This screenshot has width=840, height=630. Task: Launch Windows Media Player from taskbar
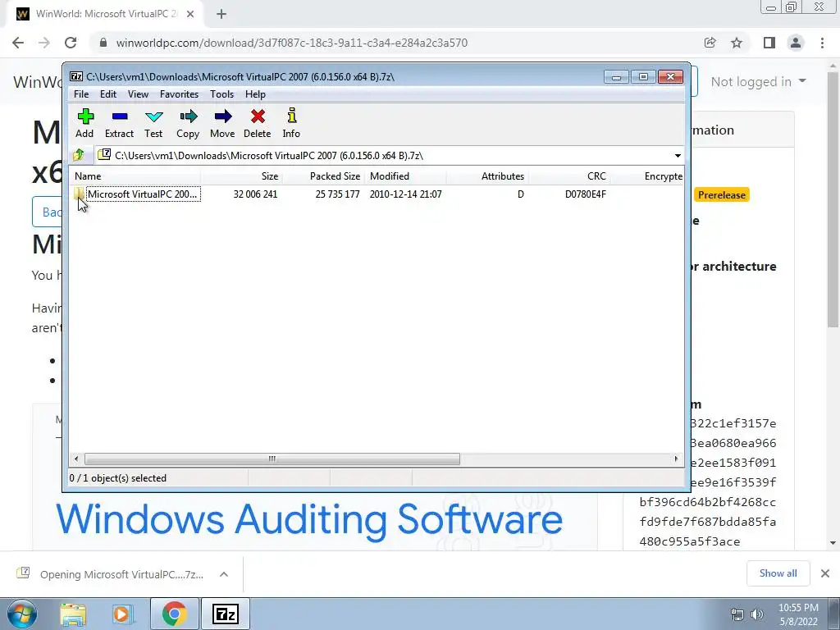pyautogui.click(x=121, y=614)
